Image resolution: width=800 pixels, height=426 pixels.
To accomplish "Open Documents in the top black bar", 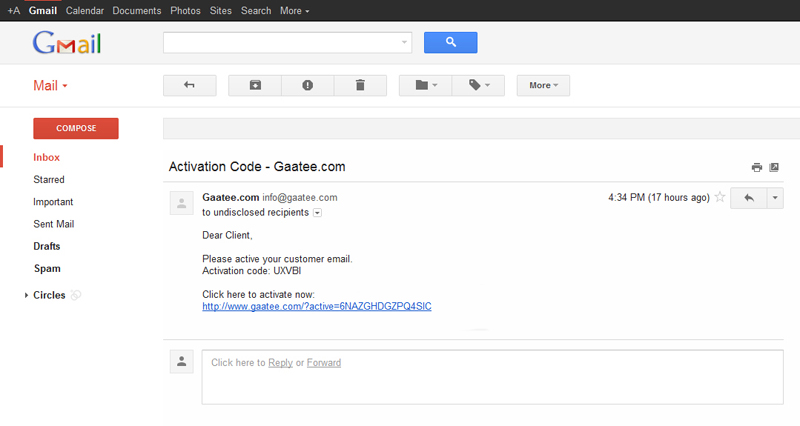I will point(137,10).
